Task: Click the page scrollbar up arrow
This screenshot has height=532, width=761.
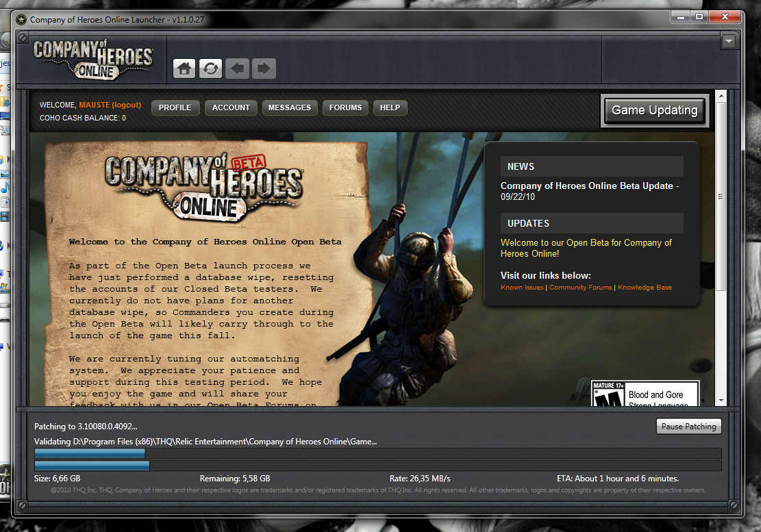Action: point(721,96)
